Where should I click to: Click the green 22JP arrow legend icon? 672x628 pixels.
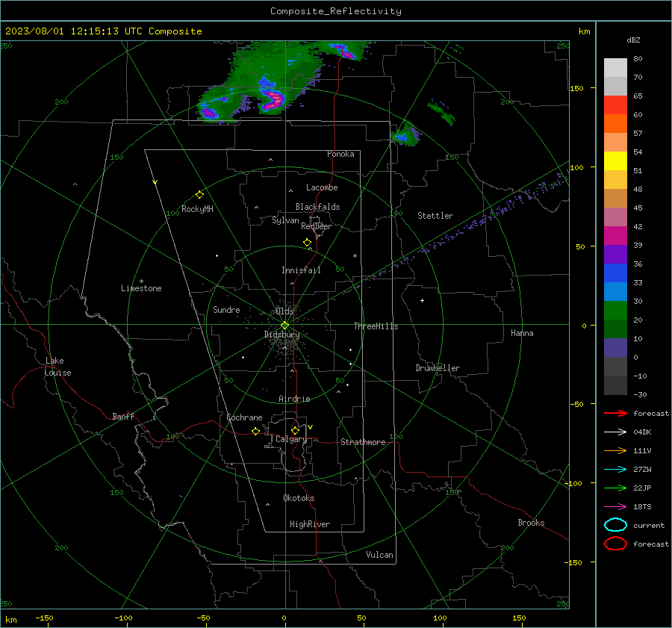(615, 488)
